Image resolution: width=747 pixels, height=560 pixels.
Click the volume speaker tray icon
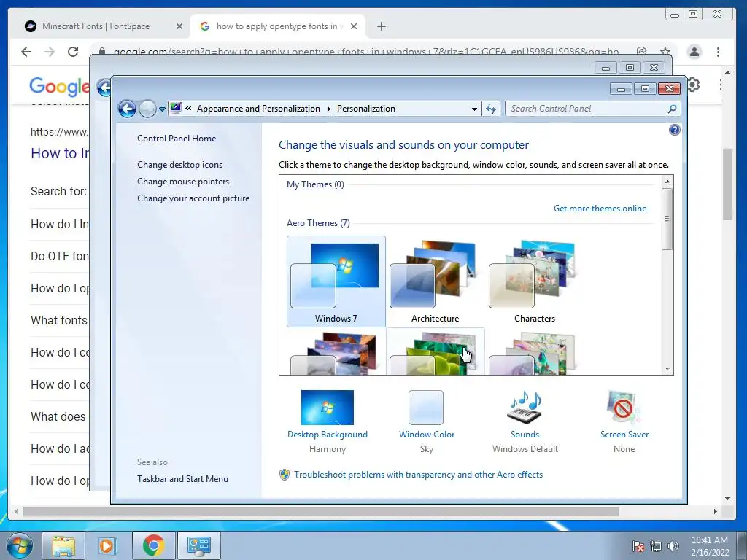pos(673,546)
